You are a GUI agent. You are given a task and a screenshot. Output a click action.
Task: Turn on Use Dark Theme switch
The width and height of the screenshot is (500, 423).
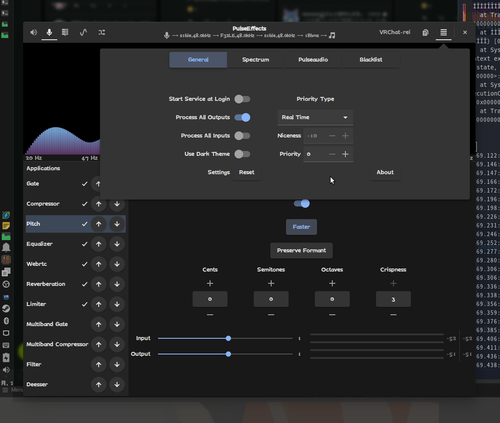click(242, 154)
